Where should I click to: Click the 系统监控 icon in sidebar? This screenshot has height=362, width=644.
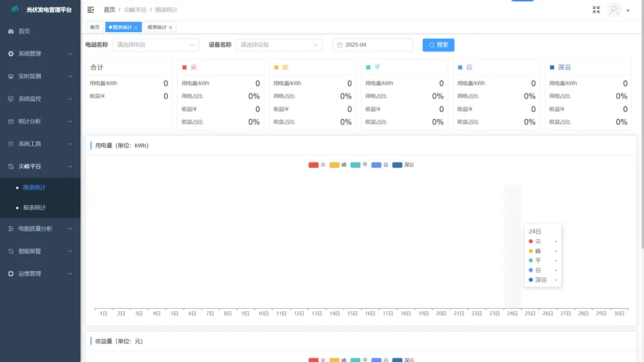click(x=11, y=99)
